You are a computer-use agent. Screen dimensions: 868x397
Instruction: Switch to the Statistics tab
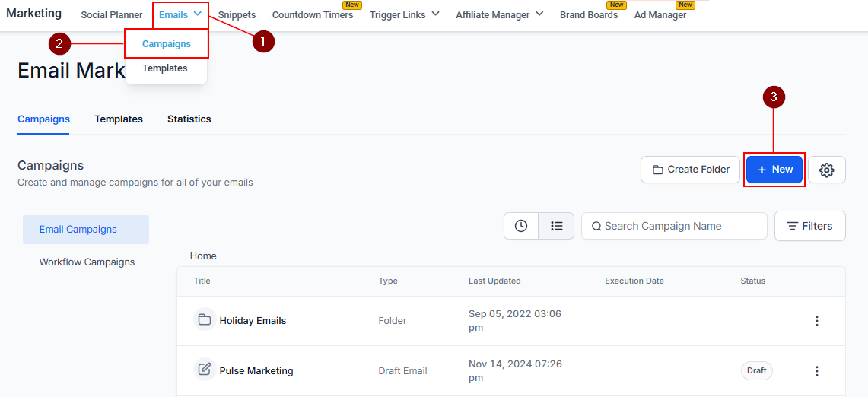[189, 119]
